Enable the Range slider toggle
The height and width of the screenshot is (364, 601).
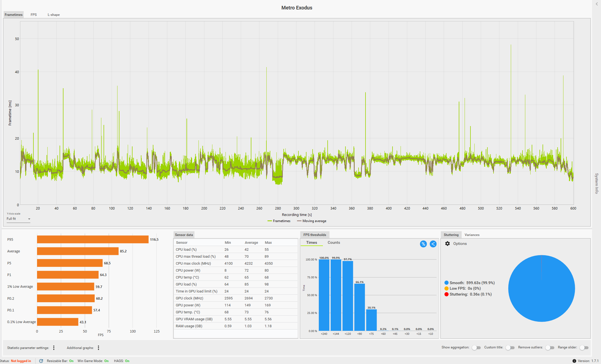[584, 348]
